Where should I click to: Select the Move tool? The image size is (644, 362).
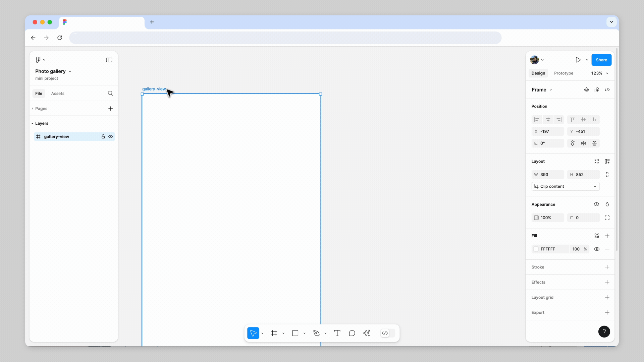pyautogui.click(x=253, y=333)
